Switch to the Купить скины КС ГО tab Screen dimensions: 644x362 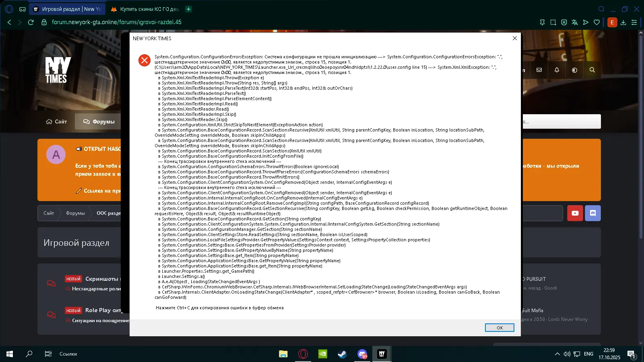pyautogui.click(x=145, y=9)
